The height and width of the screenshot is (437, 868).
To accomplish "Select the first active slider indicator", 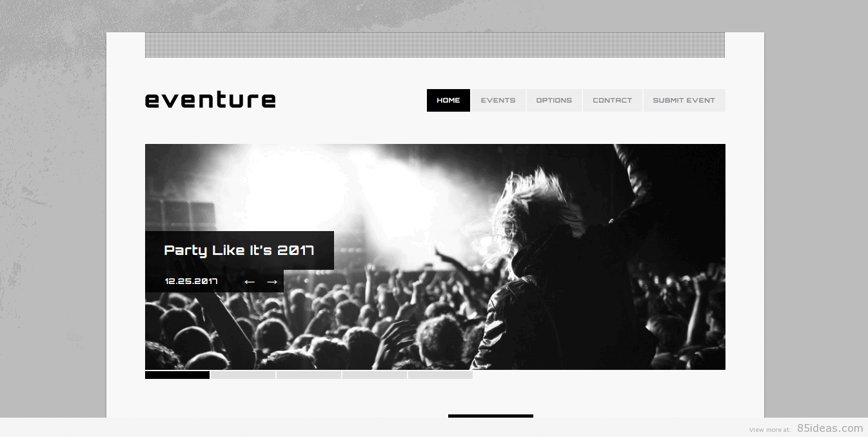I will pyautogui.click(x=177, y=375).
